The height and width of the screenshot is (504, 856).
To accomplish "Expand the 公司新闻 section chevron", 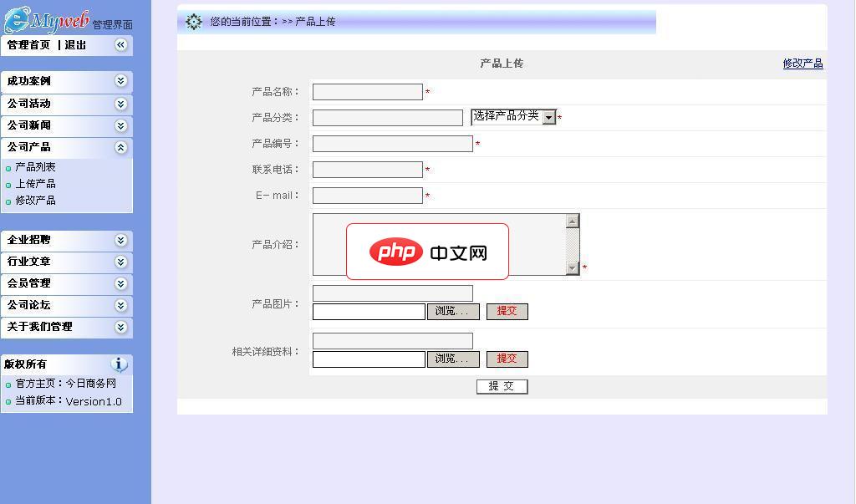I will (121, 125).
